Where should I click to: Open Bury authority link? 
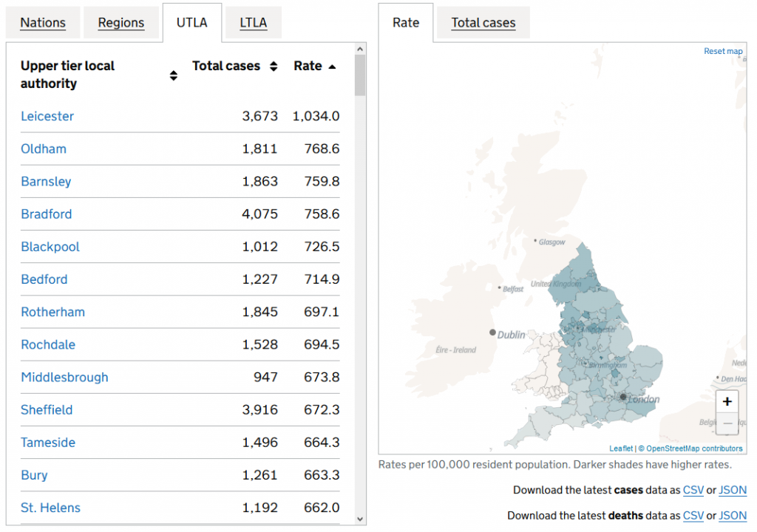tap(34, 476)
